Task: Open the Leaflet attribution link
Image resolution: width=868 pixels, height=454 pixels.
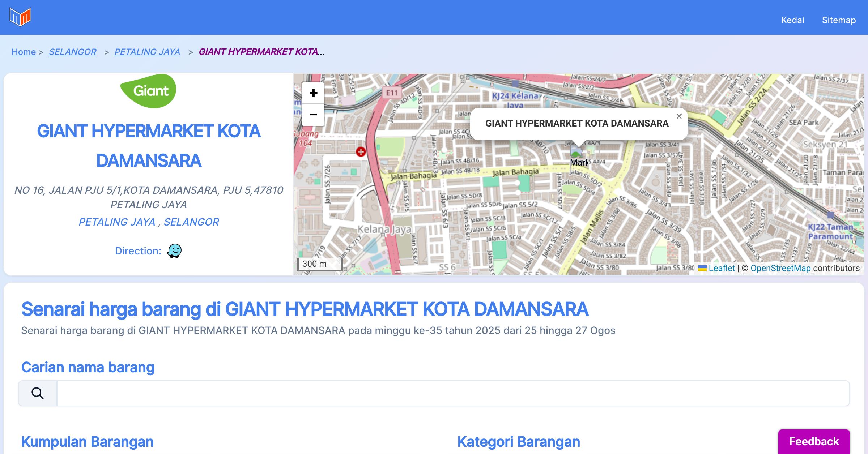Action: [721, 268]
